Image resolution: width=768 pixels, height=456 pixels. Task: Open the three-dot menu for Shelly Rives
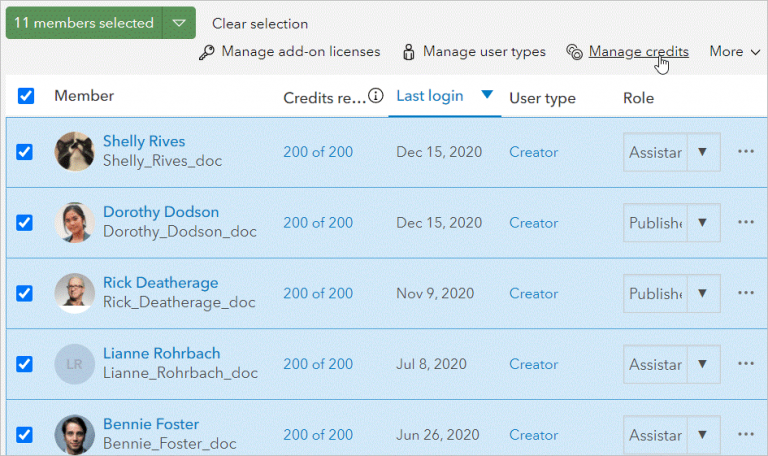click(745, 152)
